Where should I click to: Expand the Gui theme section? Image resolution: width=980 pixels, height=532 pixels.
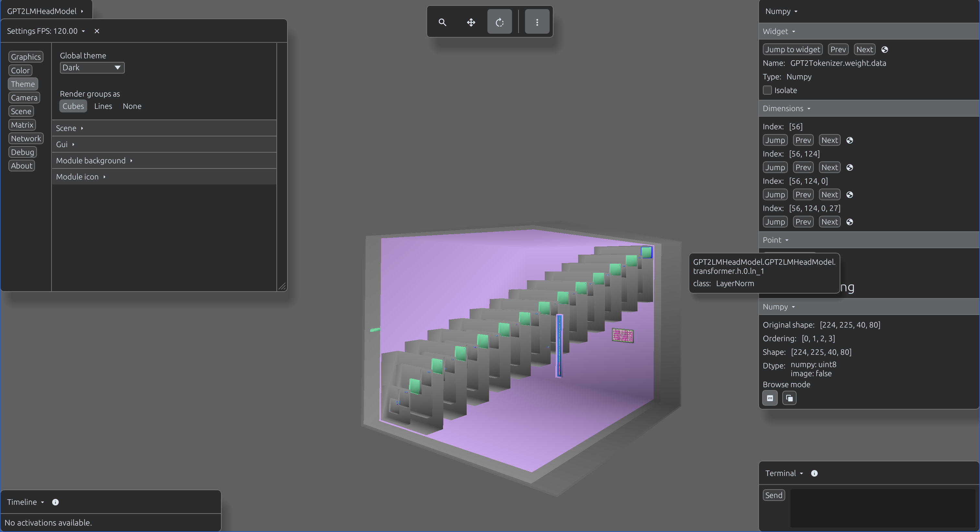click(164, 145)
